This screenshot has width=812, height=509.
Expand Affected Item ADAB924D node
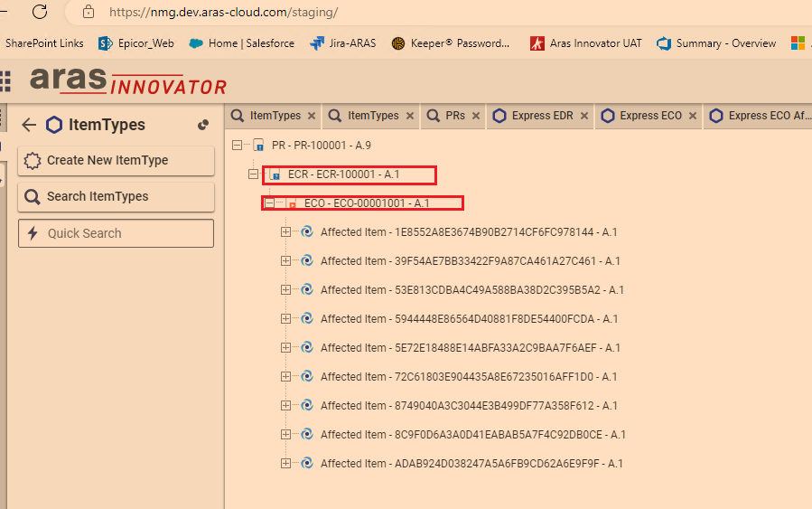click(x=286, y=464)
